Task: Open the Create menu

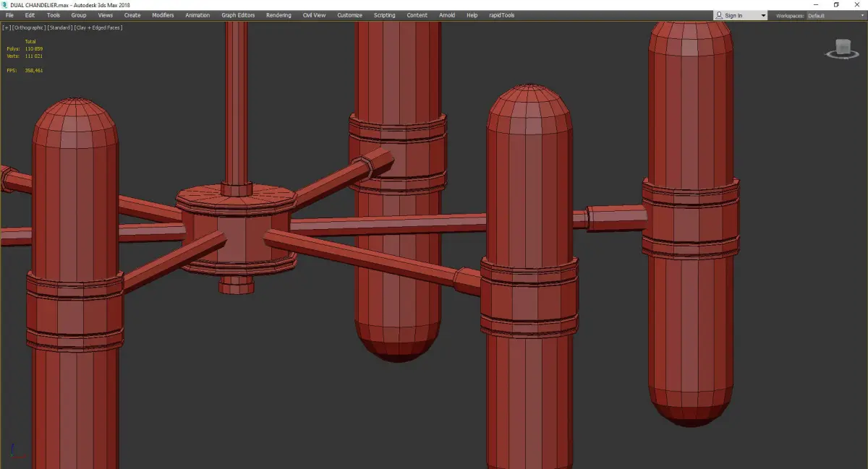Action: (132, 15)
